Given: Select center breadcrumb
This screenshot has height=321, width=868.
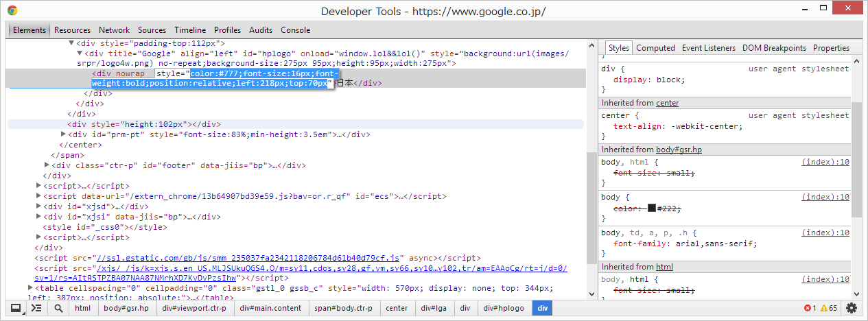Looking at the screenshot, I should (x=397, y=308).
